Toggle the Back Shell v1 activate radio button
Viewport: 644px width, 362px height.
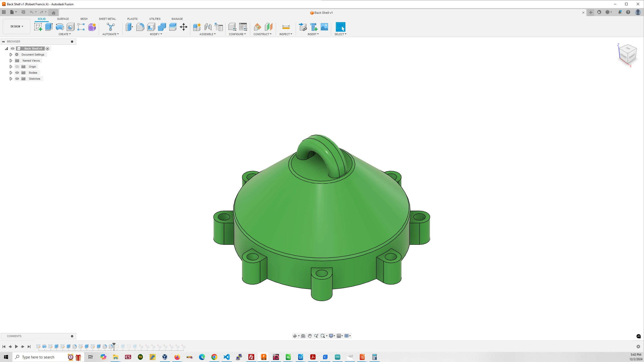click(x=48, y=49)
